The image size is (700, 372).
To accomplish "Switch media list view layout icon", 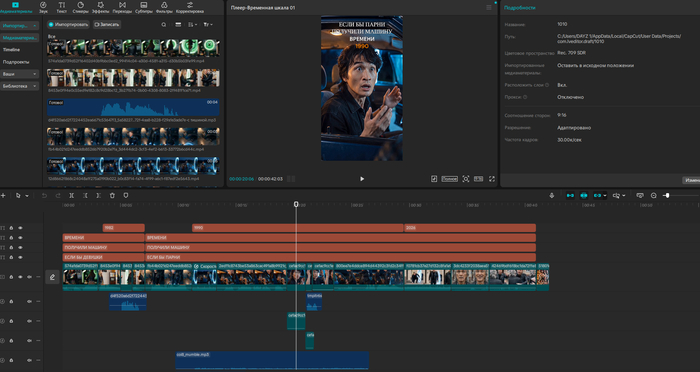I will [178, 25].
